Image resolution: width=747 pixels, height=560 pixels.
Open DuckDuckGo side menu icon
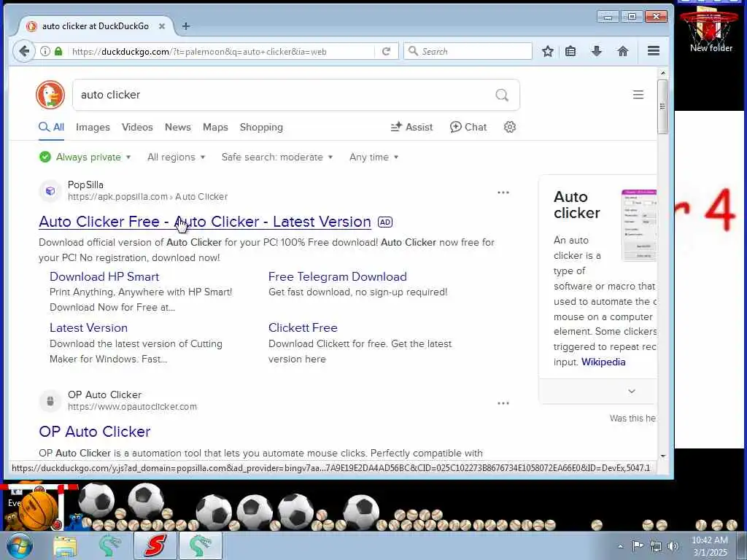coord(638,95)
